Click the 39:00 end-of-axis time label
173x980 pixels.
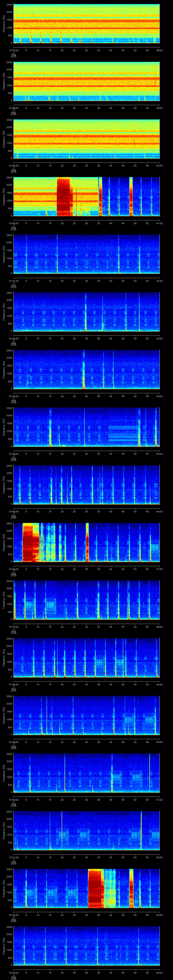(159, 108)
